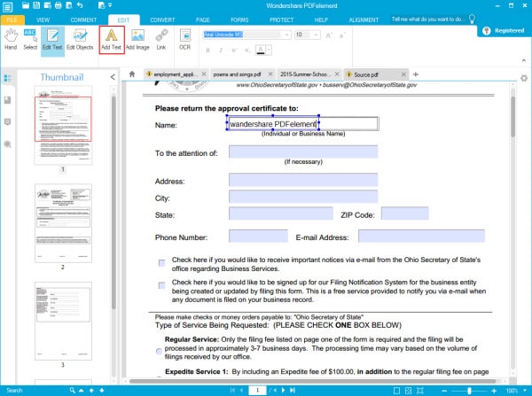Run the OCR tool

pos(185,40)
